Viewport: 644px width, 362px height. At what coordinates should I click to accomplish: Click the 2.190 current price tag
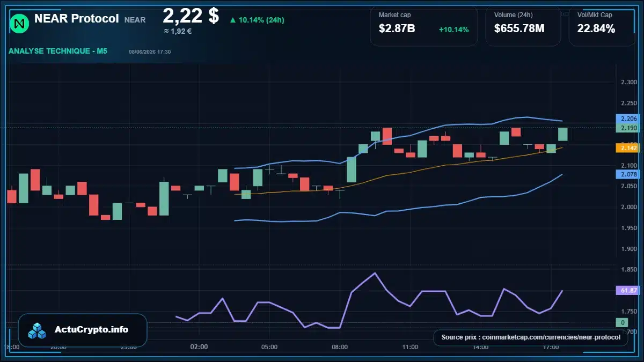(x=628, y=128)
